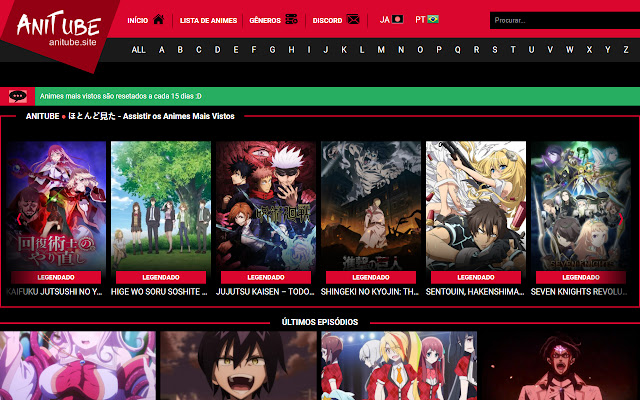Select the ALL alphabet filter
Screen dimensions: 640x400
click(x=138, y=49)
